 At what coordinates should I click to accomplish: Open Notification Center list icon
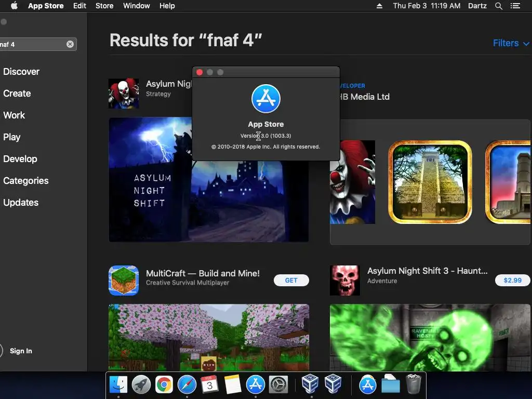click(515, 6)
